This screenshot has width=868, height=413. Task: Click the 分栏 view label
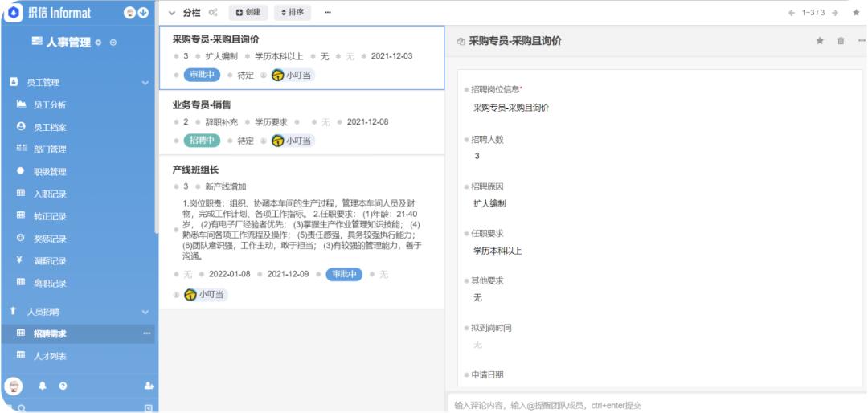point(191,13)
